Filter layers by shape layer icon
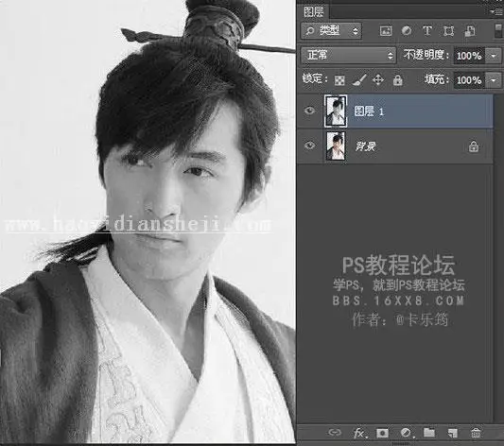 point(449,31)
